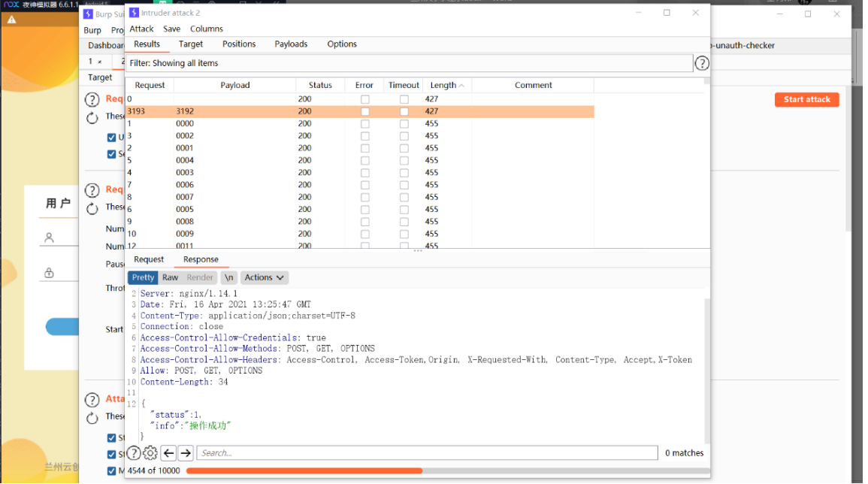
Task: Click inside the response Search field
Action: [x=427, y=453]
